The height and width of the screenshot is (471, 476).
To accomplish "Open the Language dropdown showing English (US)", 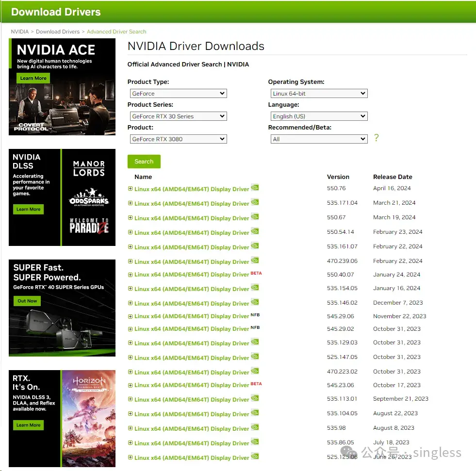I will [319, 116].
